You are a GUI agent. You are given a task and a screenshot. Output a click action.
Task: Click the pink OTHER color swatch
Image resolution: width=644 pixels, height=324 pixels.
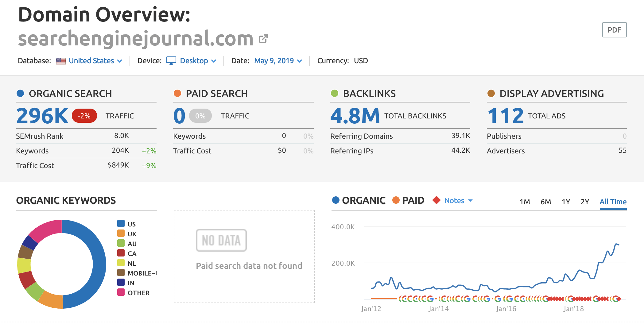121,292
